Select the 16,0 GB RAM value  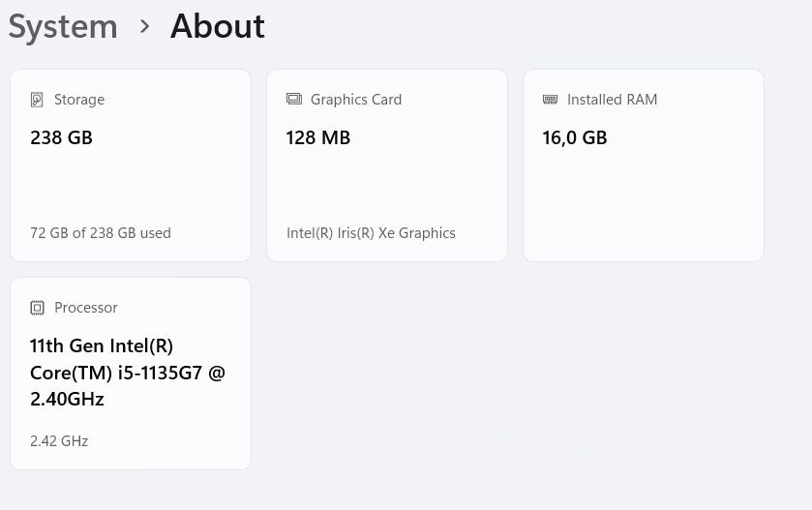click(575, 137)
